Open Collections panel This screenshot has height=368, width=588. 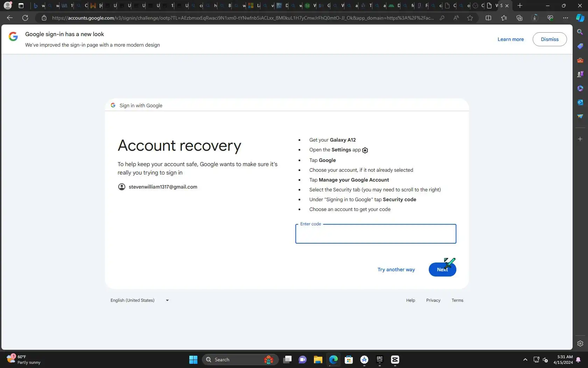click(519, 18)
